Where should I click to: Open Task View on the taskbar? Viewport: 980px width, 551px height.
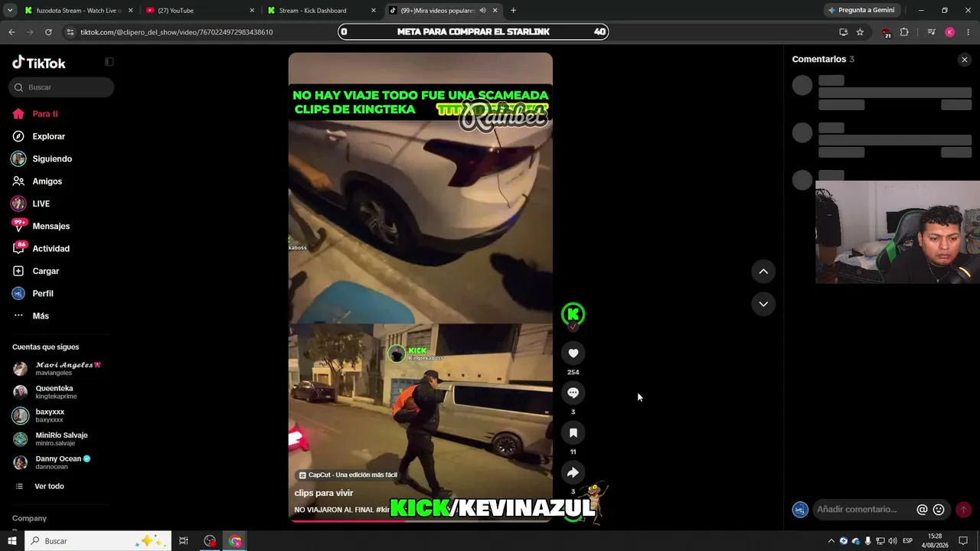pyautogui.click(x=184, y=541)
